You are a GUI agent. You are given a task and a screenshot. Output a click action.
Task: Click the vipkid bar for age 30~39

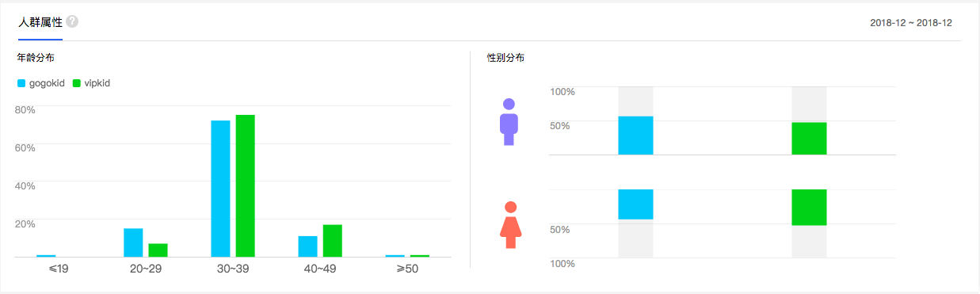(245, 186)
